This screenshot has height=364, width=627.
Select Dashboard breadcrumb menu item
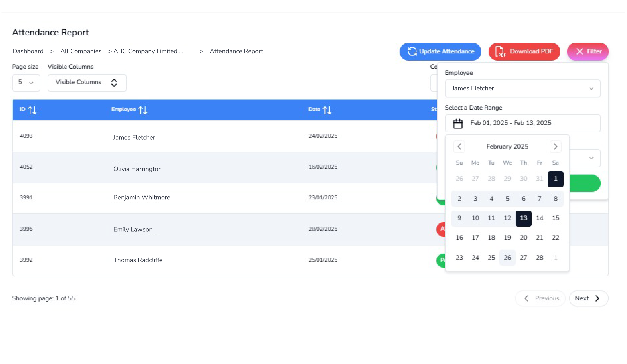tap(28, 51)
